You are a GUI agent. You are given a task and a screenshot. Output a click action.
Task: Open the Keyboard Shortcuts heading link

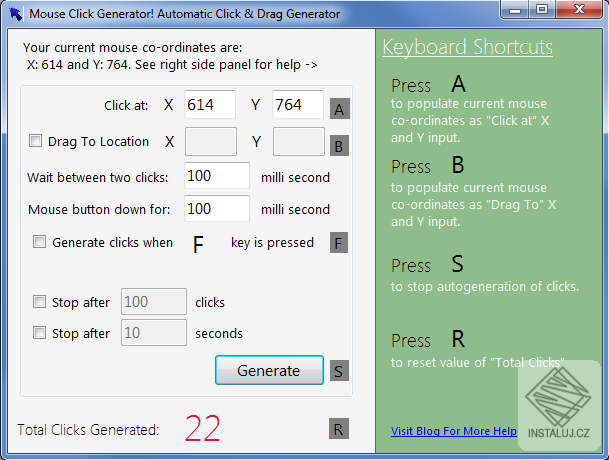pyautogui.click(x=467, y=47)
